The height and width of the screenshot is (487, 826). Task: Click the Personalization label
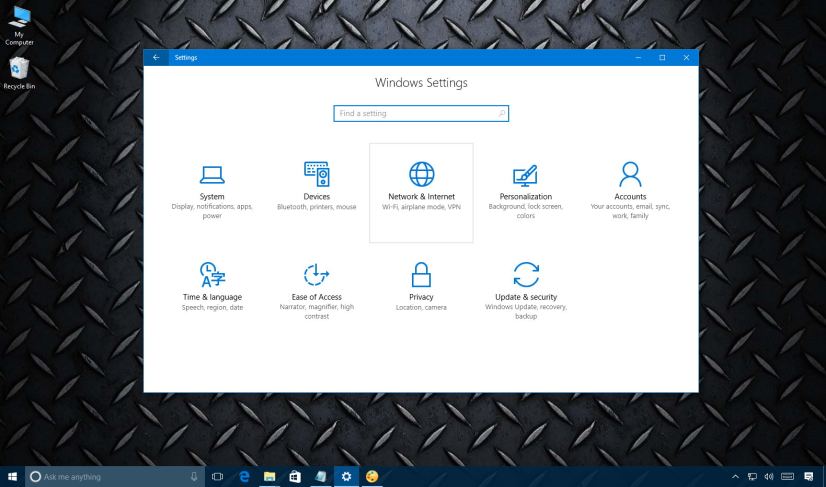(x=526, y=196)
